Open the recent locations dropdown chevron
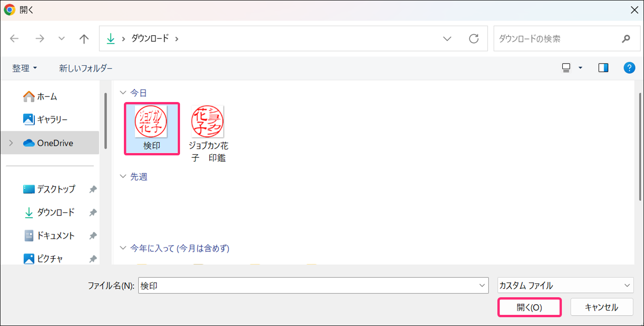The width and height of the screenshot is (644, 326). [x=62, y=39]
